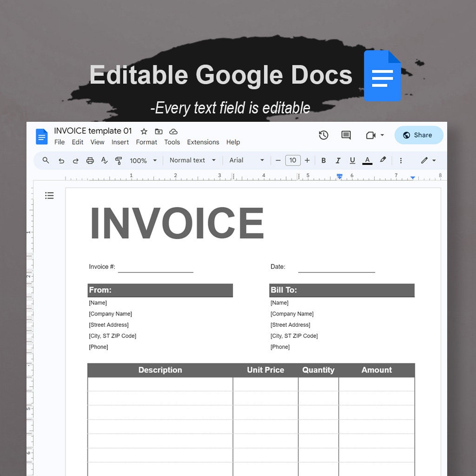Click the From: header cell
This screenshot has height=476, width=476.
[160, 290]
